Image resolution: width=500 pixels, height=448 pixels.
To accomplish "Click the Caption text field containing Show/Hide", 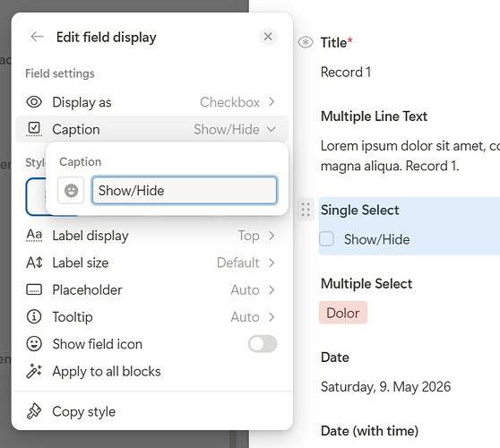I will click(185, 190).
